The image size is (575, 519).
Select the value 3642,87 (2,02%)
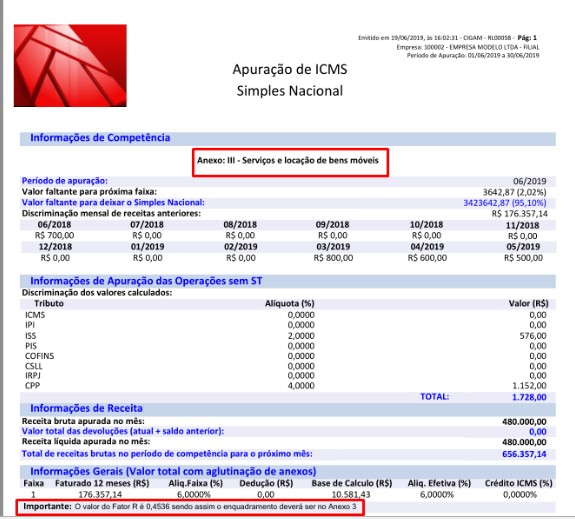[514, 192]
